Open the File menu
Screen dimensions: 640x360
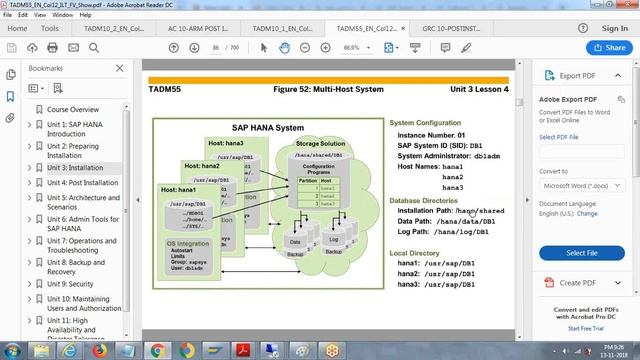pos(7,15)
